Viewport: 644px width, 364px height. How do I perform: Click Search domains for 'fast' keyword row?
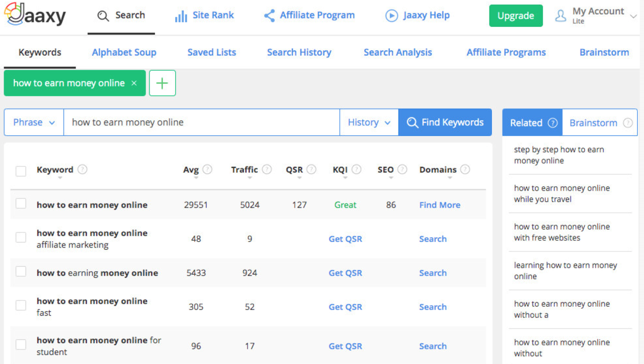click(x=433, y=307)
